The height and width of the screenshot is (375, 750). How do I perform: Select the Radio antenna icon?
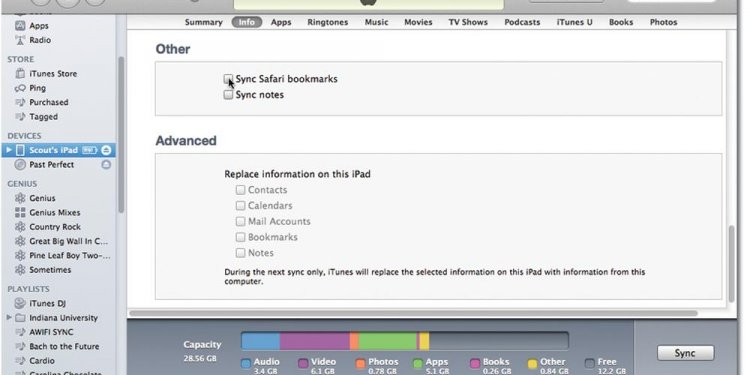coord(20,40)
